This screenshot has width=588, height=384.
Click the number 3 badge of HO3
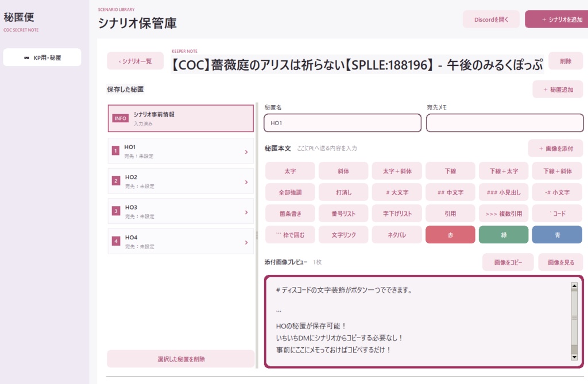(x=116, y=211)
